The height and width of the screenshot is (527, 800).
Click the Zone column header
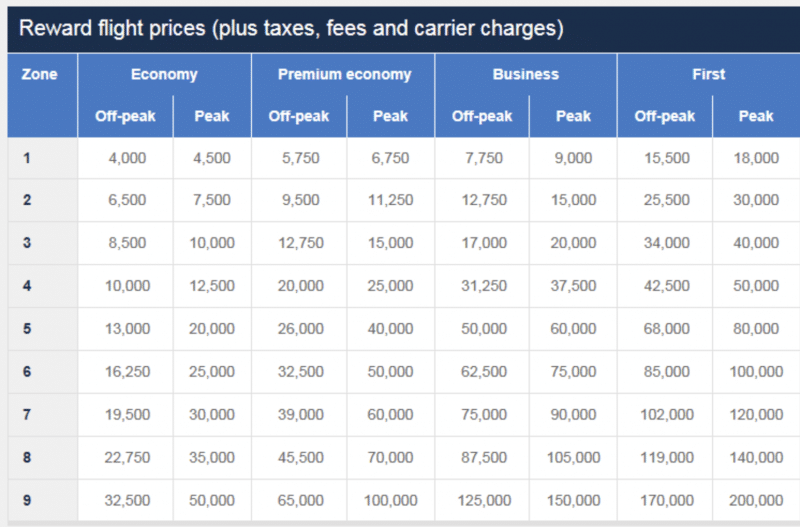[39, 74]
